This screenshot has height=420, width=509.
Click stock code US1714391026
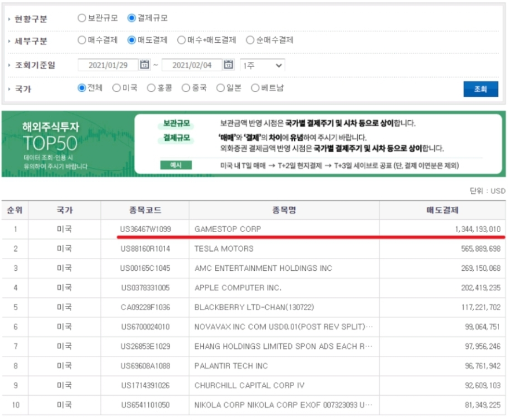click(145, 385)
